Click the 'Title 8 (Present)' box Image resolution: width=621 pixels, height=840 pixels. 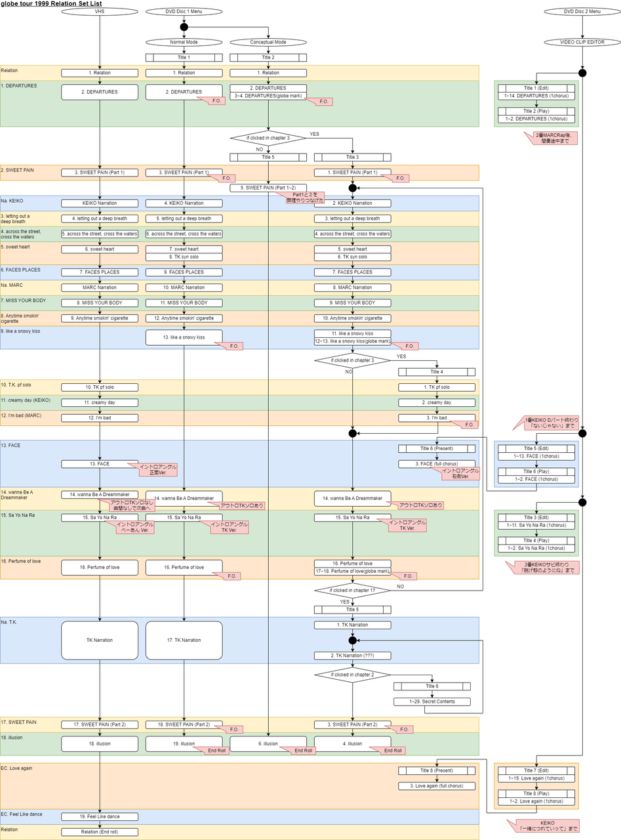437,770
